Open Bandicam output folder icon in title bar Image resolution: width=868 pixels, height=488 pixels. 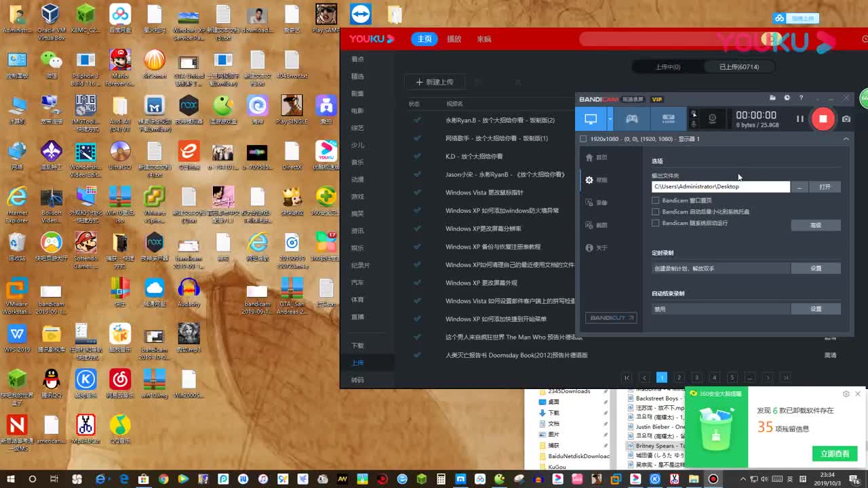(x=772, y=98)
